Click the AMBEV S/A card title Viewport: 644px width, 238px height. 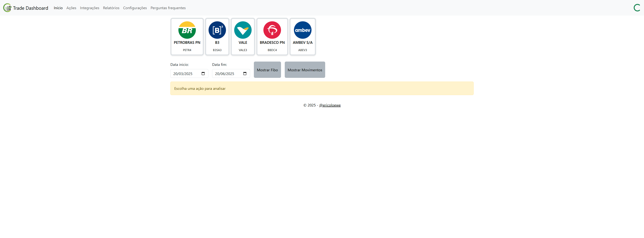click(303, 42)
